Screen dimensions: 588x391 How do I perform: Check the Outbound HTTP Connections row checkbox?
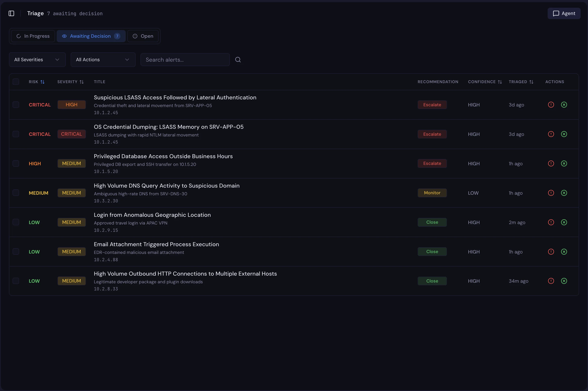tap(16, 281)
